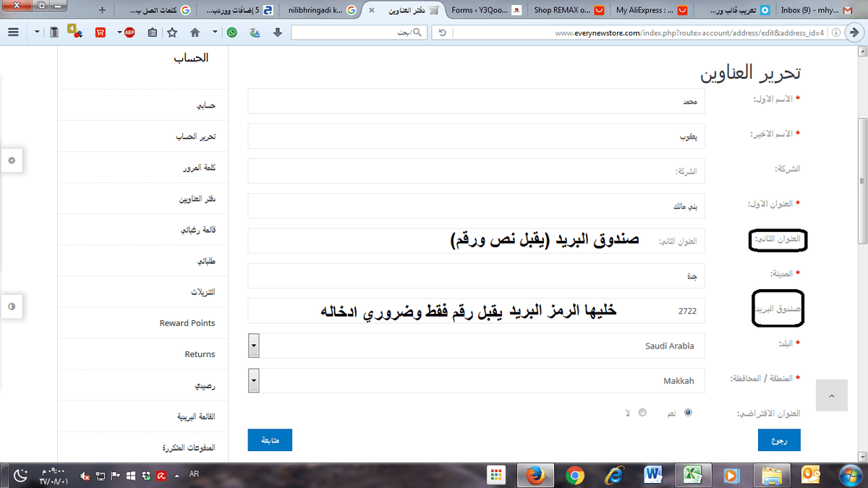Open the WhatsApp toolbar extension

pos(231,33)
